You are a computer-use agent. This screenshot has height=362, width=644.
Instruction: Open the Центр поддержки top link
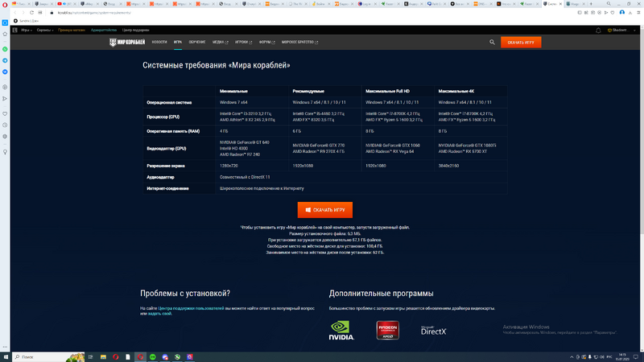click(135, 30)
